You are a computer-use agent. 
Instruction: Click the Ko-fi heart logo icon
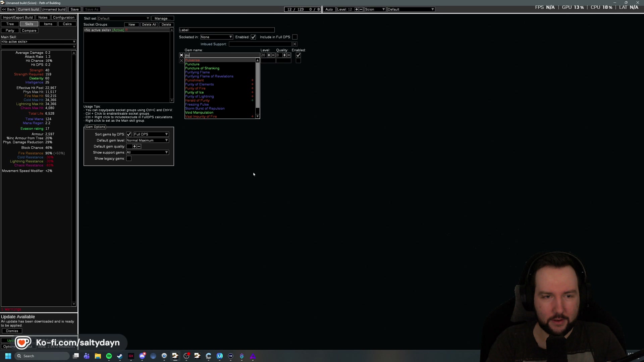coord(23,343)
